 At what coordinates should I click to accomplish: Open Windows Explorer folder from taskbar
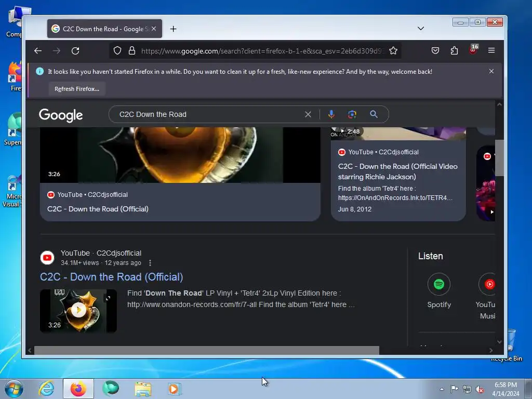coord(143,389)
